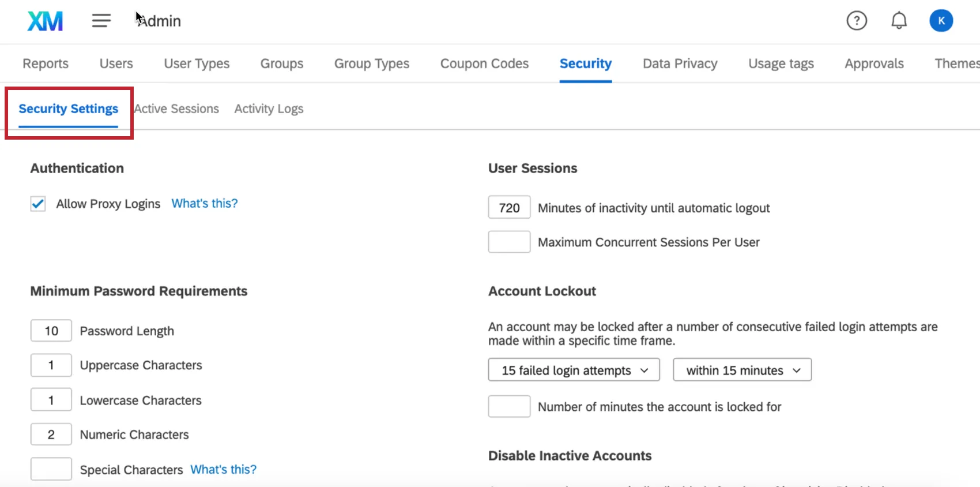Click What's this beside Special Characters
Image resolution: width=980 pixels, height=487 pixels.
223,470
